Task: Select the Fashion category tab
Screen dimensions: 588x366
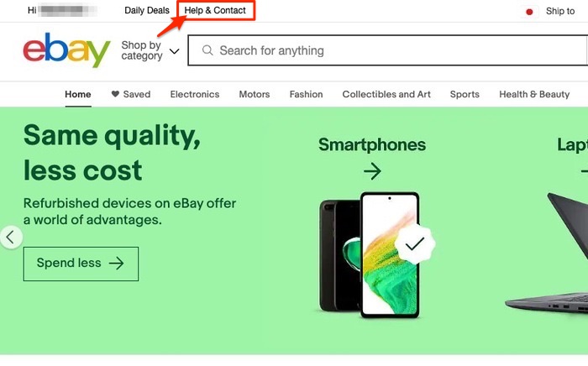Action: [306, 95]
